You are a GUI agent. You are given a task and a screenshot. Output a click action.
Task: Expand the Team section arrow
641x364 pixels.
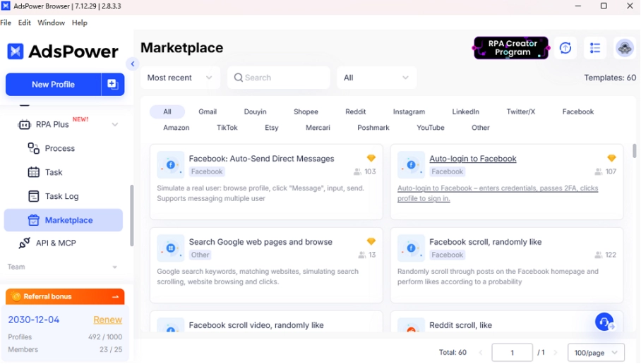click(115, 267)
